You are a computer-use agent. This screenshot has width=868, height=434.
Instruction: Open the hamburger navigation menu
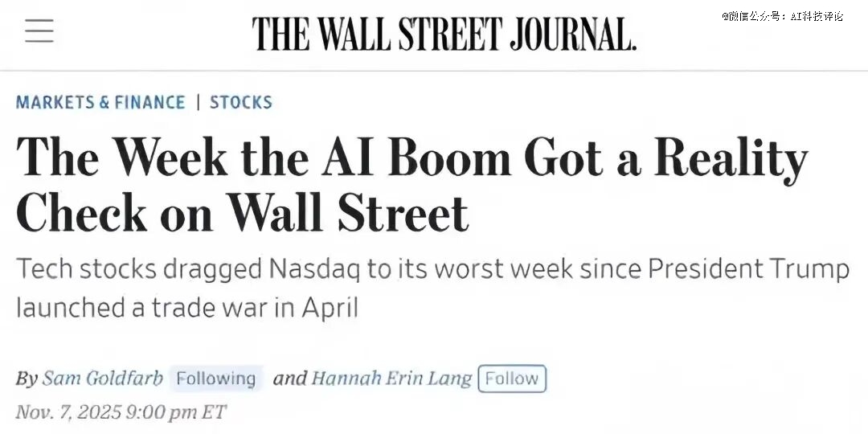coord(39,31)
